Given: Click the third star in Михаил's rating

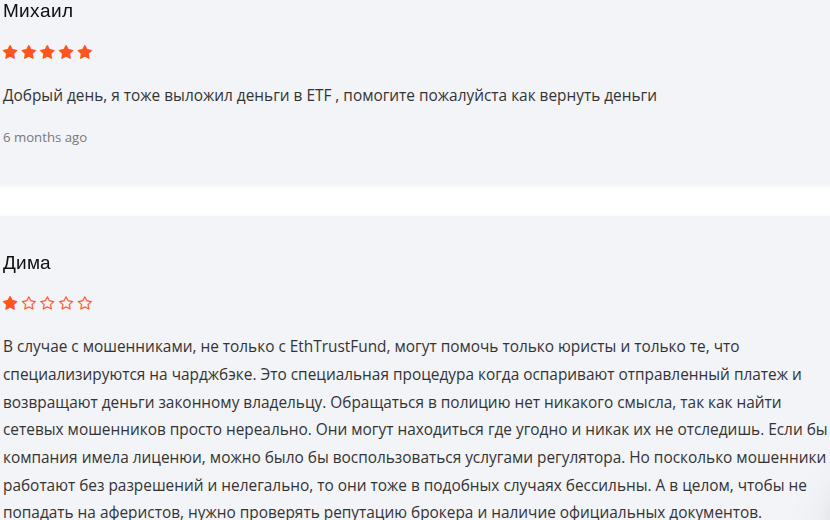Looking at the screenshot, I should (48, 52).
